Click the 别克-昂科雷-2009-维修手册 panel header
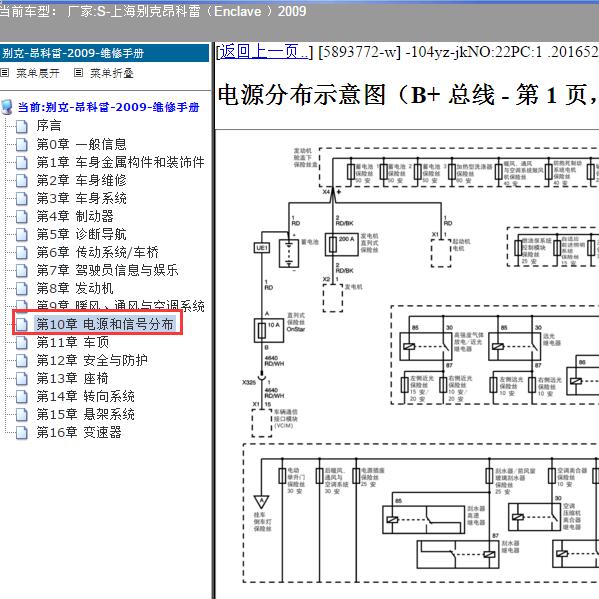This screenshot has width=599, height=599. (x=104, y=53)
